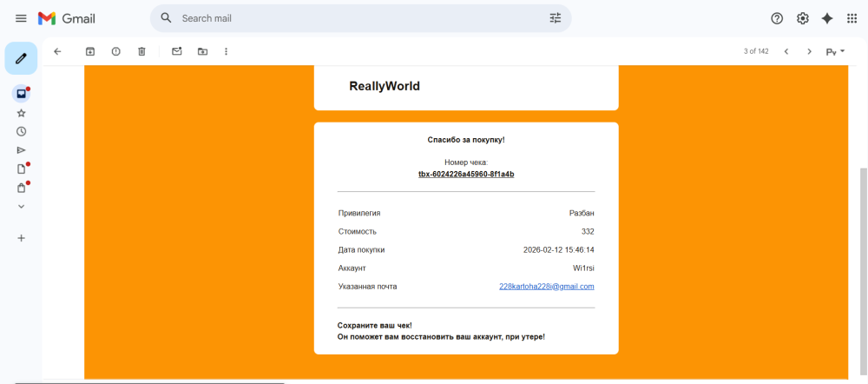The height and width of the screenshot is (384, 868).
Task: Go to newer email arrow
Action: pyautogui.click(x=786, y=51)
